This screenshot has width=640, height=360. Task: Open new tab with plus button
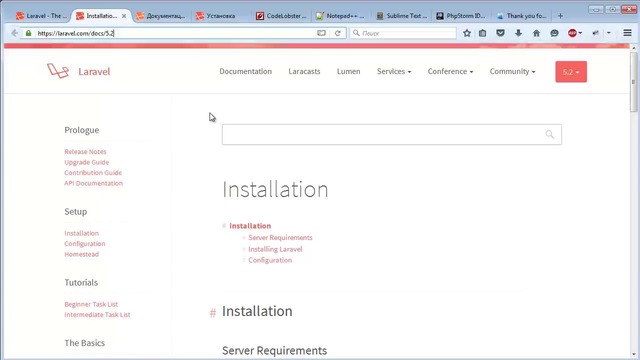coord(560,16)
